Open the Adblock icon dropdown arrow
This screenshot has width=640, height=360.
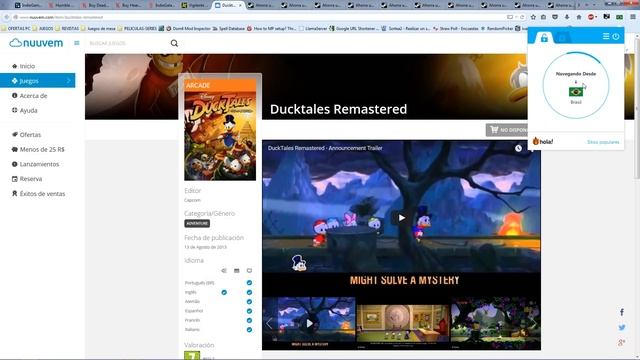596,17
